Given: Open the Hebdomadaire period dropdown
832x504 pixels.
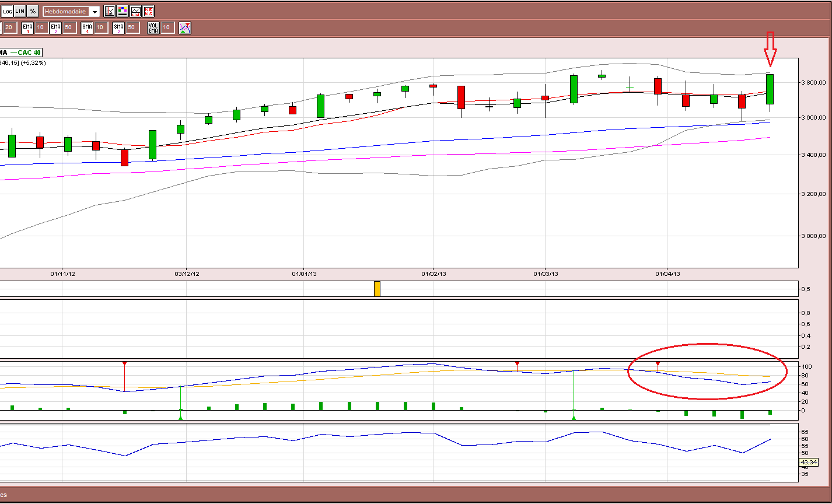Looking at the screenshot, I should pos(71,11).
